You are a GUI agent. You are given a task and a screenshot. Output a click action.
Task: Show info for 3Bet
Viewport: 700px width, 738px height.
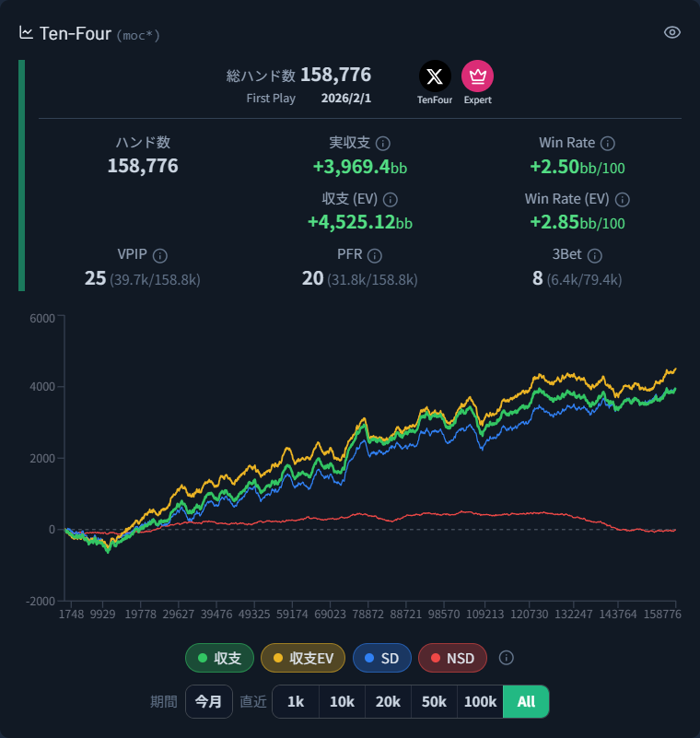click(x=595, y=255)
